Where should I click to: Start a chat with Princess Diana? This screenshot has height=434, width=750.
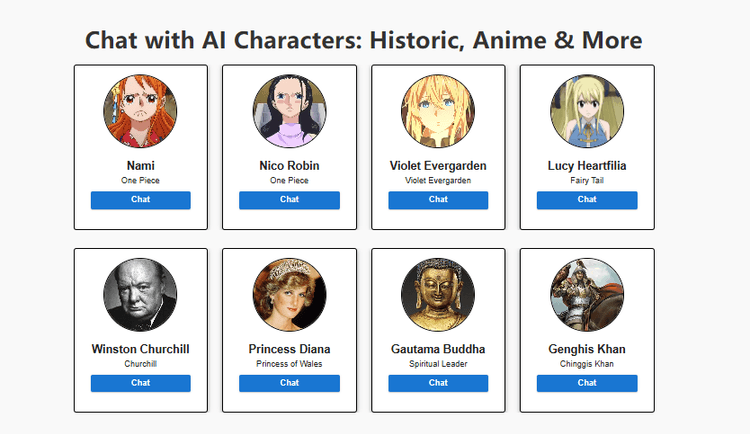(289, 383)
